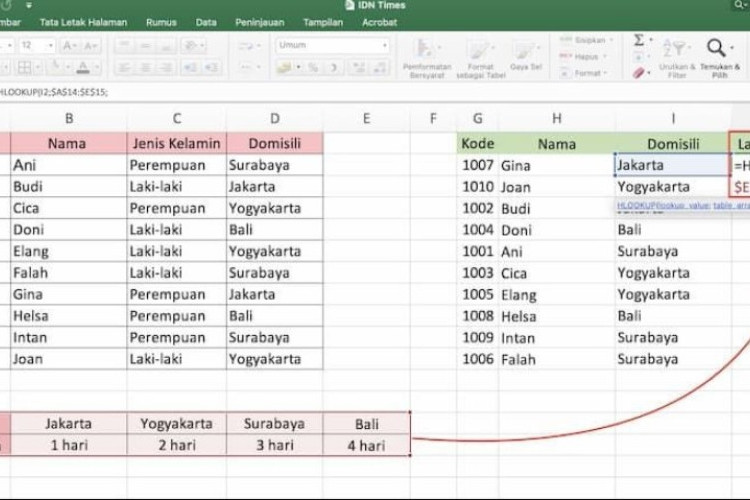
Task: Switch to the Data tab
Action: pyautogui.click(x=206, y=22)
